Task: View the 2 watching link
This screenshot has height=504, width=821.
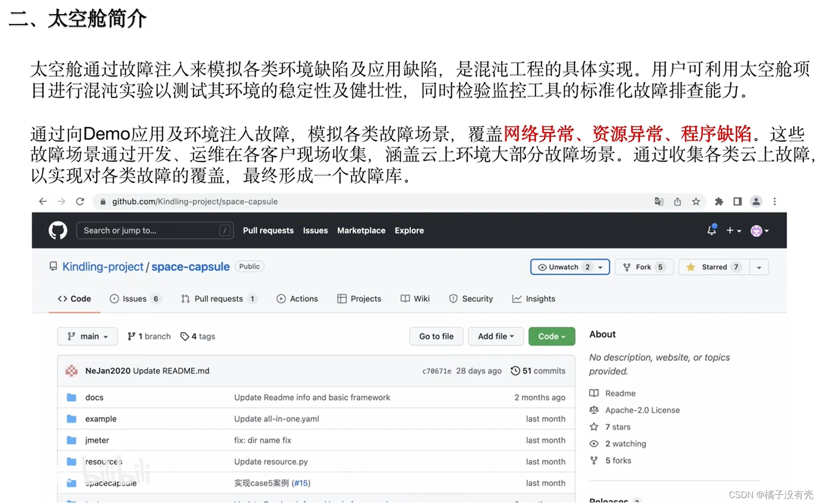Action: pos(618,443)
